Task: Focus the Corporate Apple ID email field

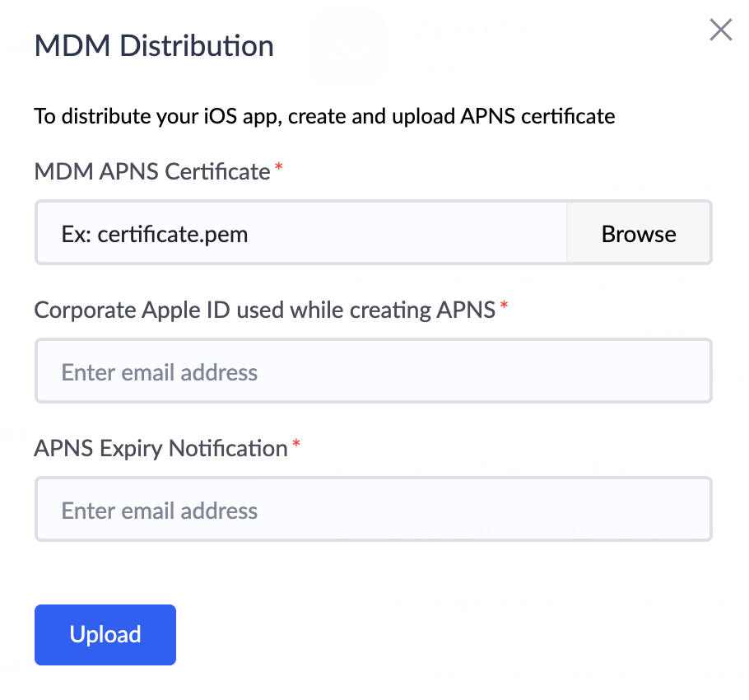Action: [373, 371]
